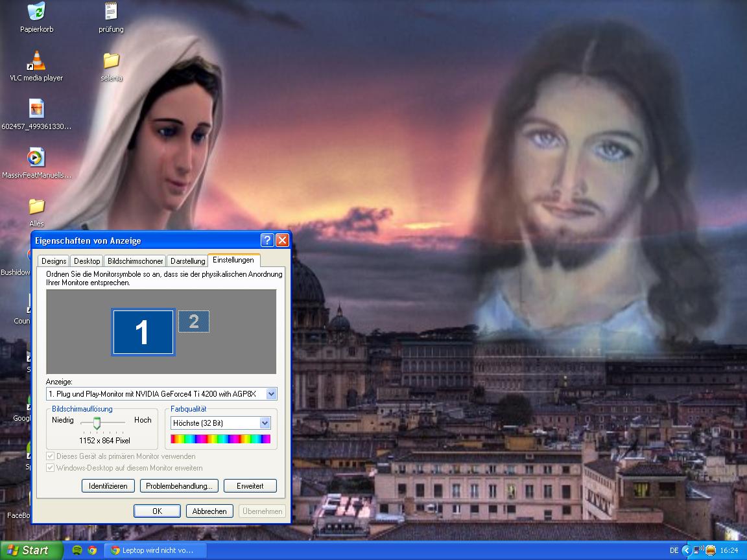
Task: Click the Spotify quick launch icon
Action: tap(77, 550)
